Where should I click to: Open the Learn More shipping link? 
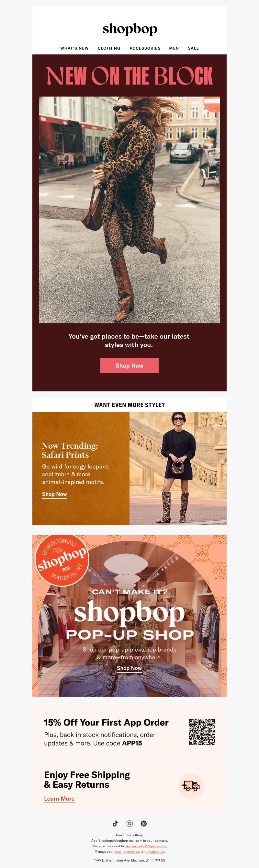point(59,799)
